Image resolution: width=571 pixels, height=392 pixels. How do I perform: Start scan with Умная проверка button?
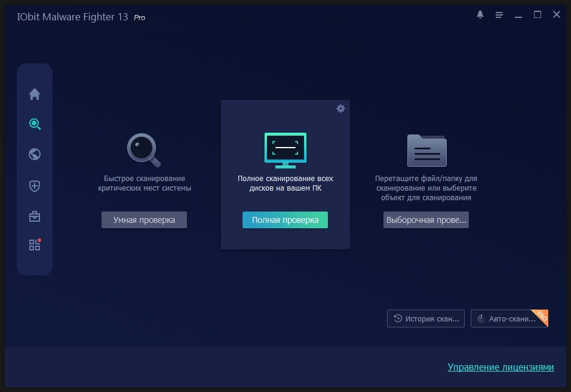point(144,220)
